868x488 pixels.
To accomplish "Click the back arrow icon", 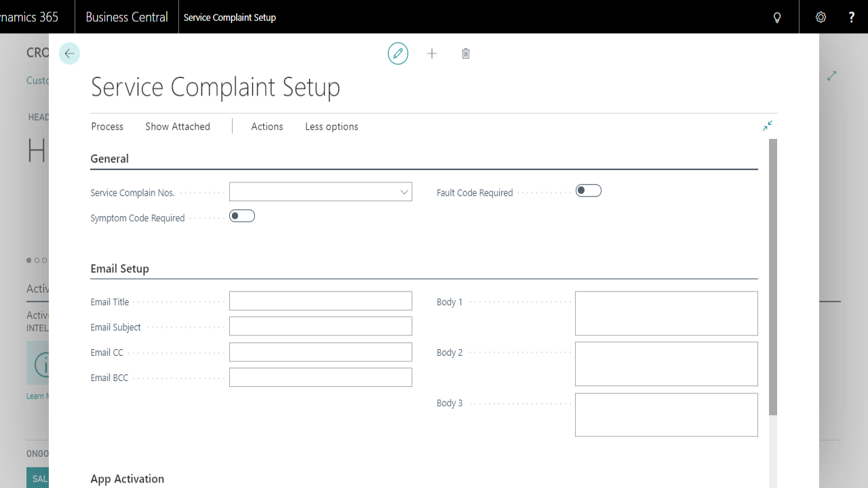I will pyautogui.click(x=69, y=54).
